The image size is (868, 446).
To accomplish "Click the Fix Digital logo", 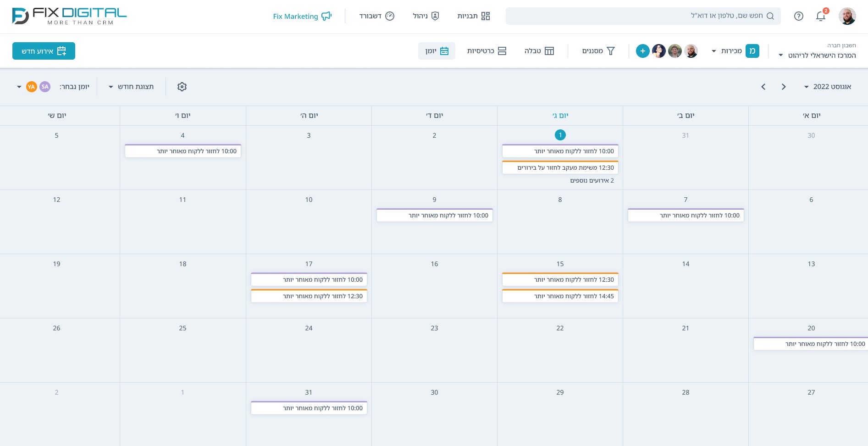I will point(69,16).
